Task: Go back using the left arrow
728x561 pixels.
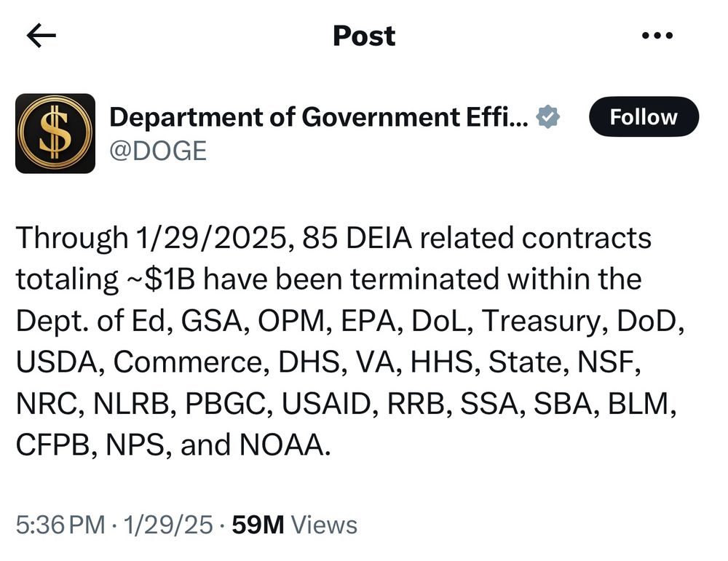Action: [x=41, y=36]
